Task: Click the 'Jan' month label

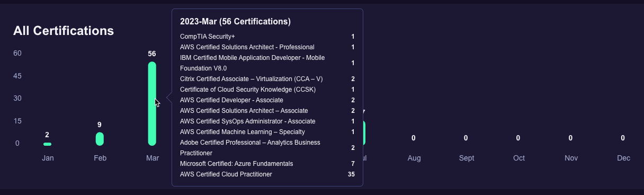Action: coord(48,158)
